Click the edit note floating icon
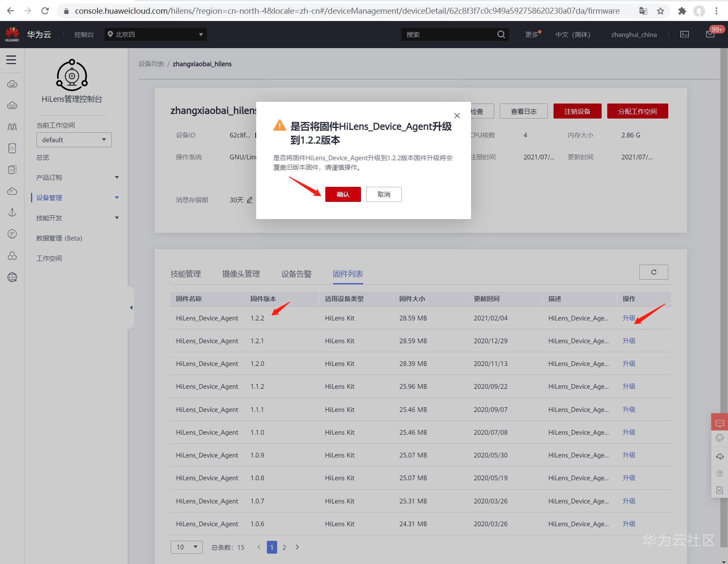Viewport: 728px width, 564px height. click(720, 490)
